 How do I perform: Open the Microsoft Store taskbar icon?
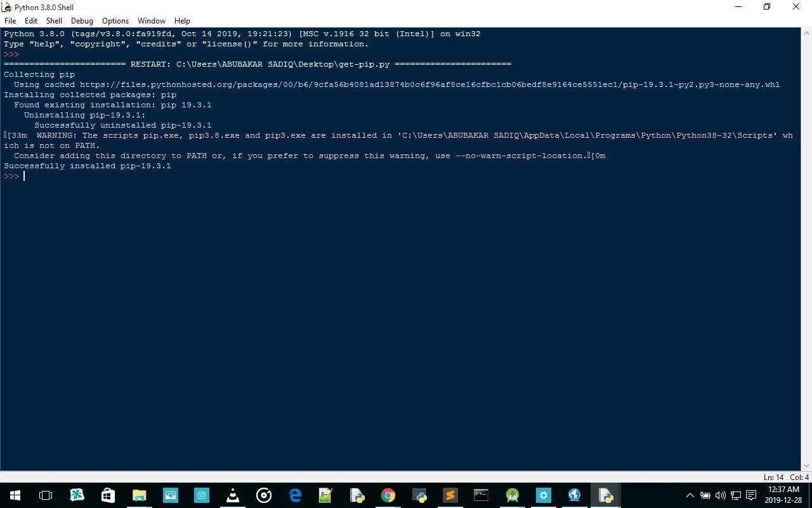click(x=108, y=495)
